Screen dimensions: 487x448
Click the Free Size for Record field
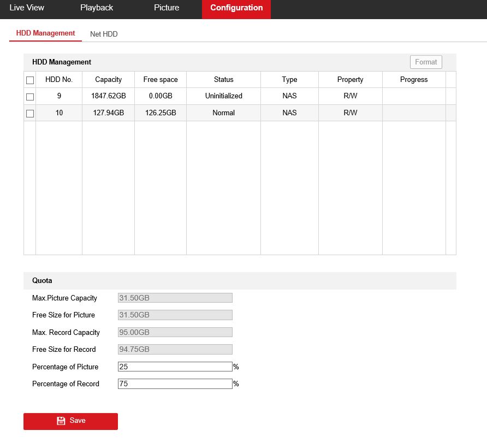175,350
